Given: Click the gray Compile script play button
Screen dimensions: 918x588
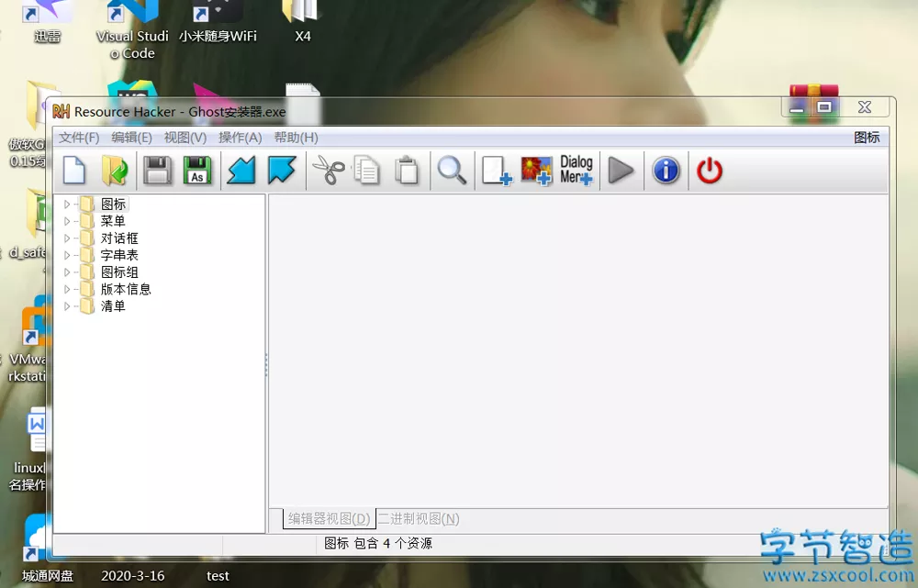Looking at the screenshot, I should pyautogui.click(x=621, y=171).
